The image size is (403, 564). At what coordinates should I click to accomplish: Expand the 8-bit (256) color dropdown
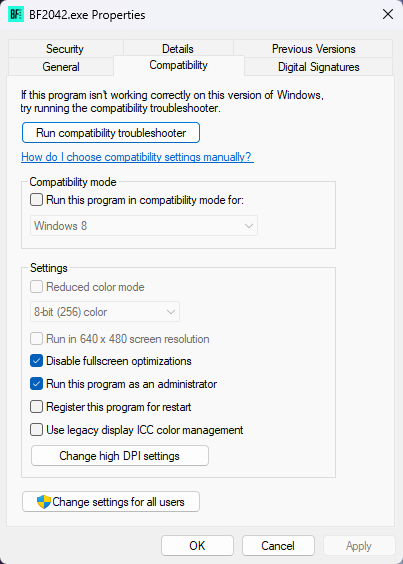[105, 312]
